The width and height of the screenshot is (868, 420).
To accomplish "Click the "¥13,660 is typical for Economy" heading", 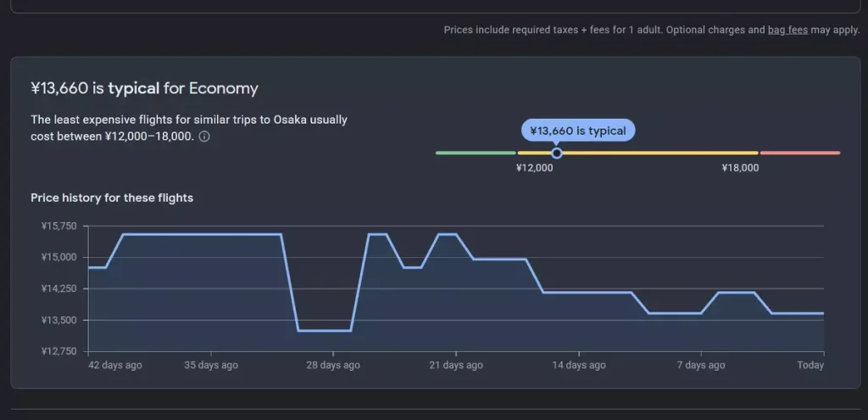I will (x=144, y=88).
